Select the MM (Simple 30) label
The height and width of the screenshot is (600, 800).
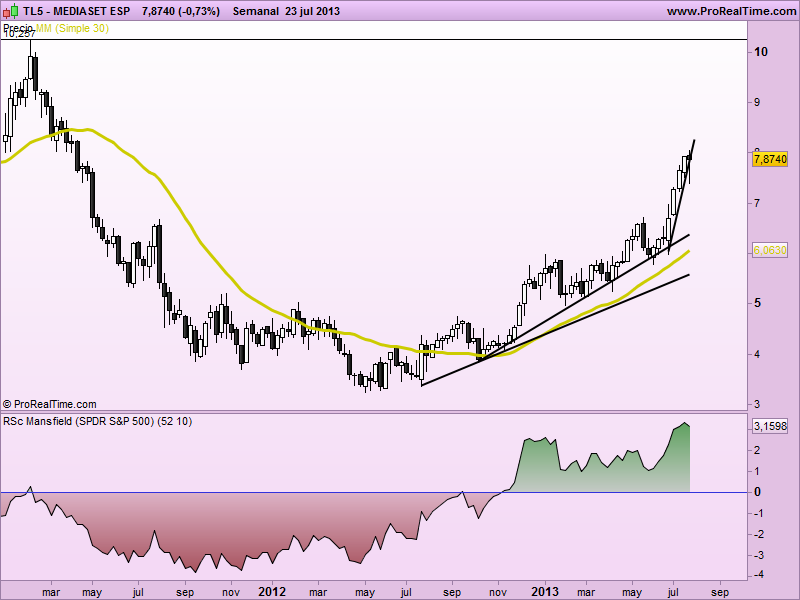[x=72, y=28]
